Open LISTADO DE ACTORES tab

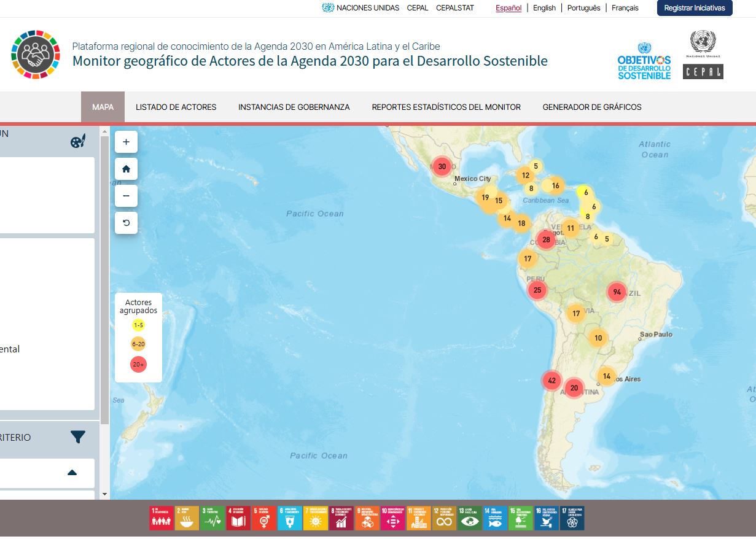click(176, 107)
